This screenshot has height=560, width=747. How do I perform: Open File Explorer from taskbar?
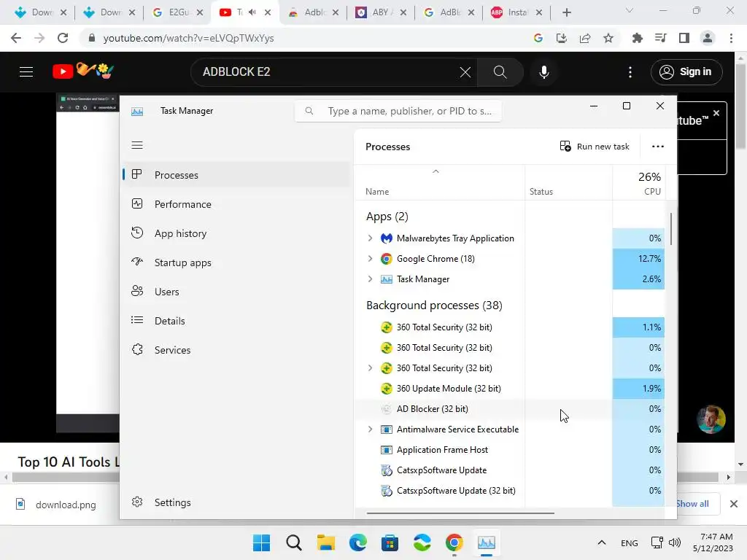point(326,542)
